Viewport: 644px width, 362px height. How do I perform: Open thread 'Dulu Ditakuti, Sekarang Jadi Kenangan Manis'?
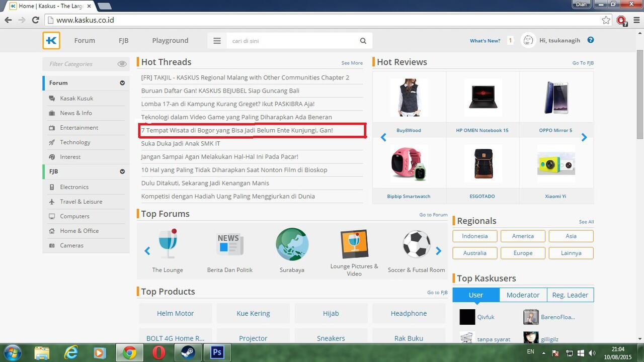click(205, 183)
